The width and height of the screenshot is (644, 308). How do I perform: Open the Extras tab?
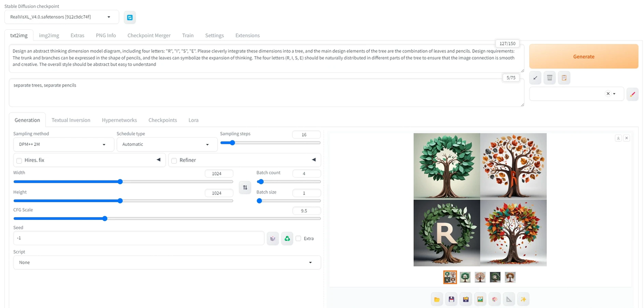click(77, 35)
